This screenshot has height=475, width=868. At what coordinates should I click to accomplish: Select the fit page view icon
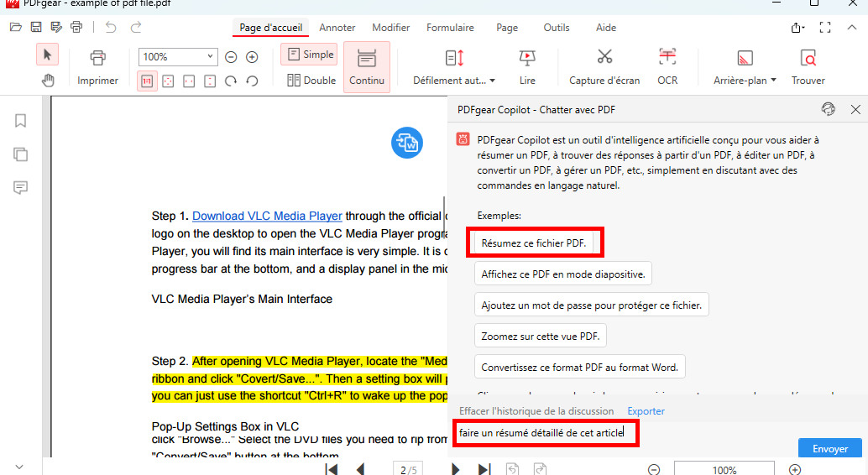168,81
